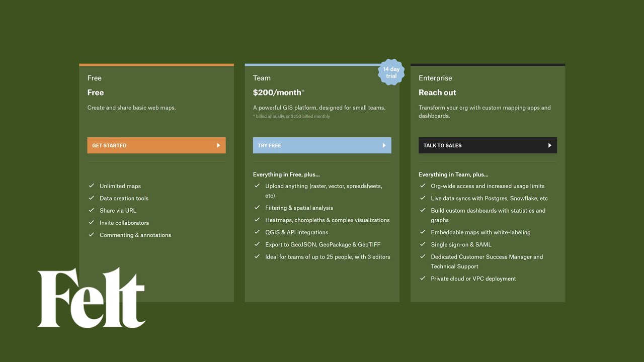Select the $200/month price text
The height and width of the screenshot is (362, 644).
click(279, 93)
